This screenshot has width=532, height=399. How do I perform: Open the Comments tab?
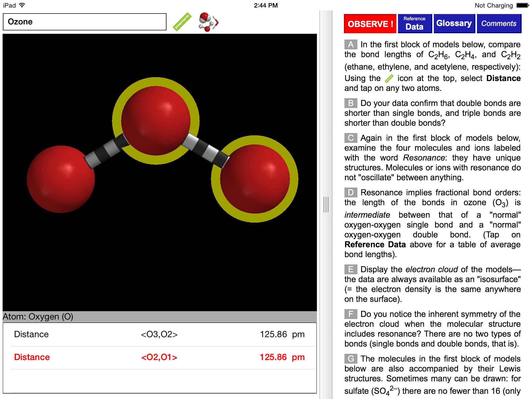(499, 23)
